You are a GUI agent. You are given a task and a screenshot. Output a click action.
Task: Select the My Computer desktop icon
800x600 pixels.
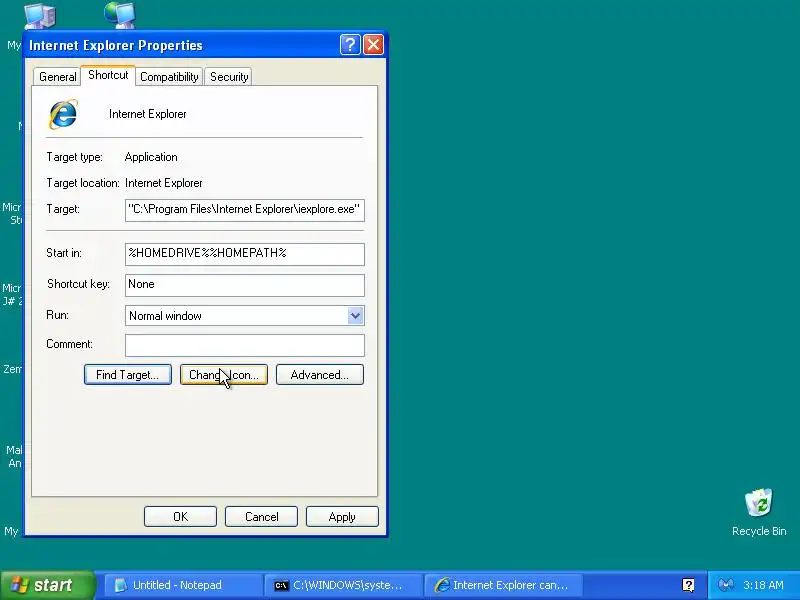[x=40, y=15]
